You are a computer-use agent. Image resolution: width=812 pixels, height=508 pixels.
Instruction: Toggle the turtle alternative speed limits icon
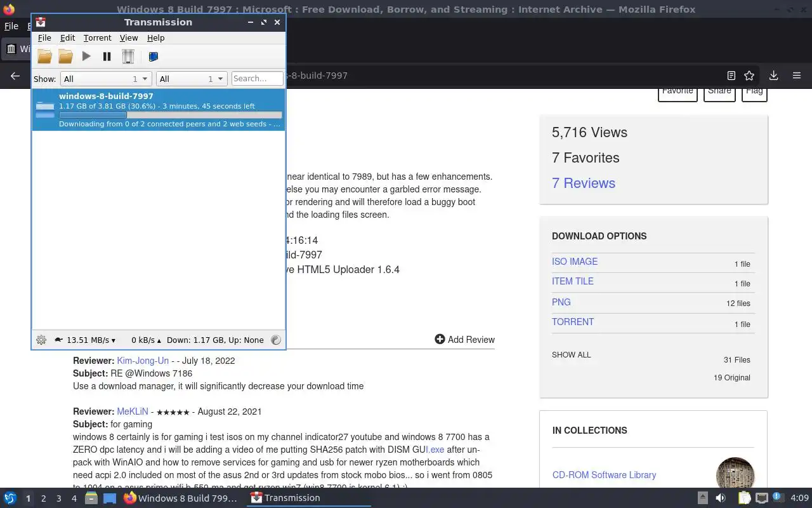[x=58, y=340]
